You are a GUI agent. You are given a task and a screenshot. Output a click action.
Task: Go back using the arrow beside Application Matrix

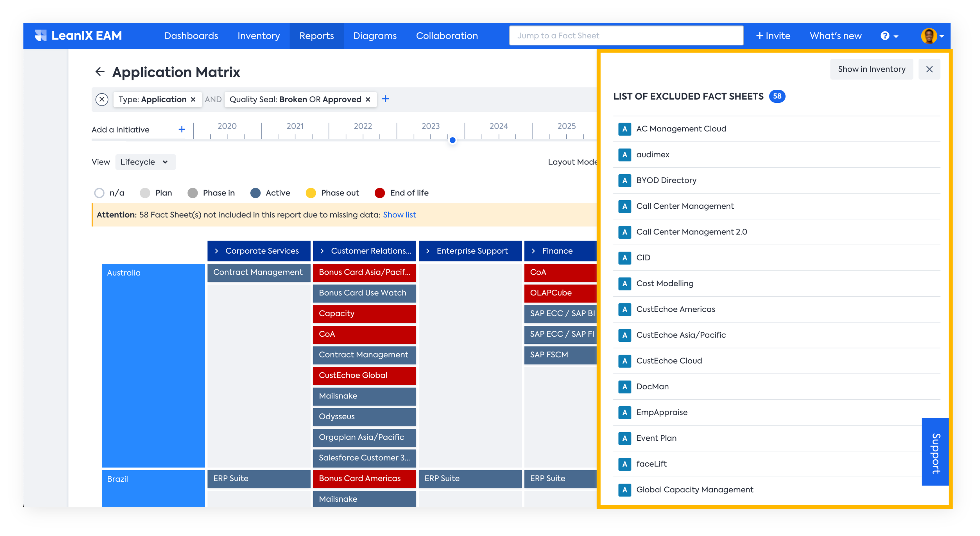pyautogui.click(x=100, y=71)
